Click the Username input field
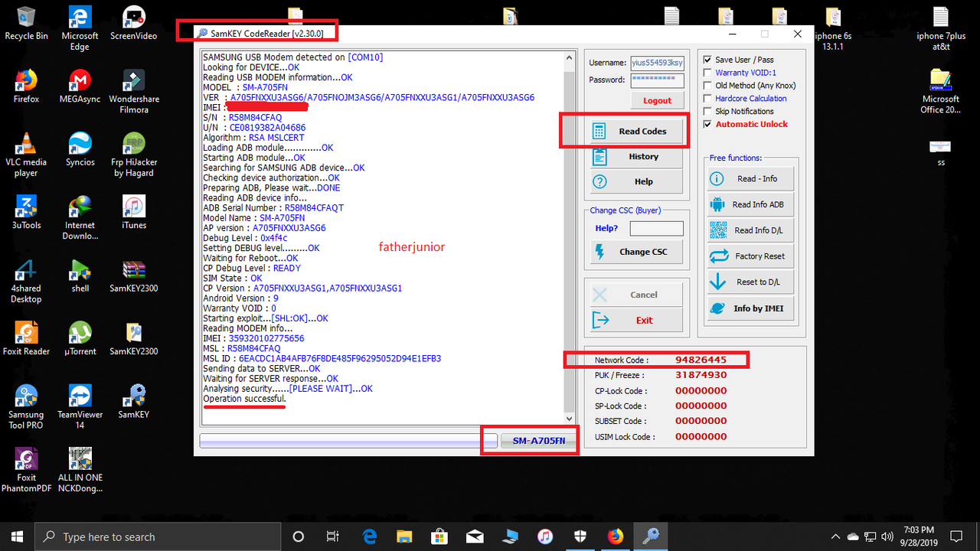980x551 pixels. click(x=657, y=63)
